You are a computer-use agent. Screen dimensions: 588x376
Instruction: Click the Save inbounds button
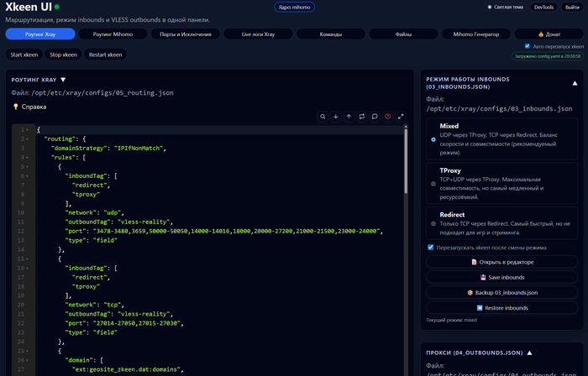coord(502,277)
